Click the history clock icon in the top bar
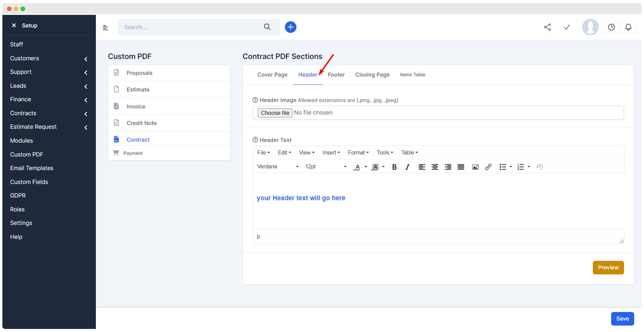The width and height of the screenshot is (644, 332). [x=611, y=27]
